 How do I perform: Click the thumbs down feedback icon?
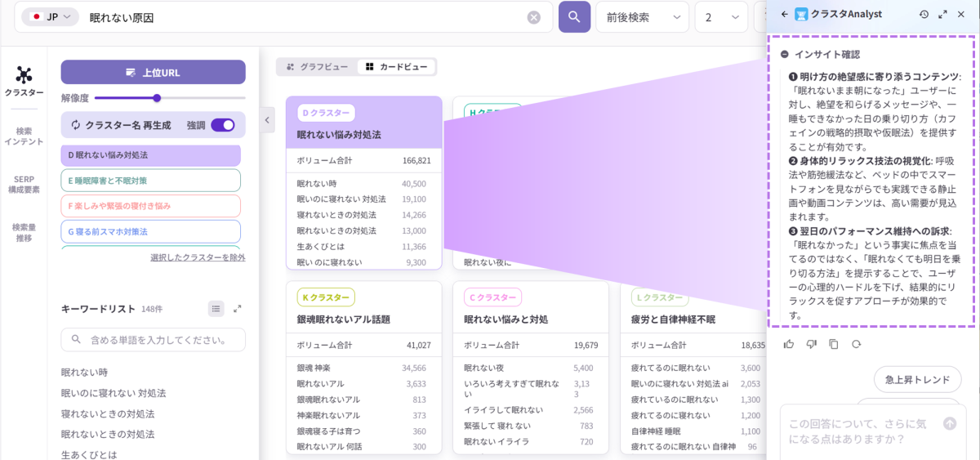811,344
